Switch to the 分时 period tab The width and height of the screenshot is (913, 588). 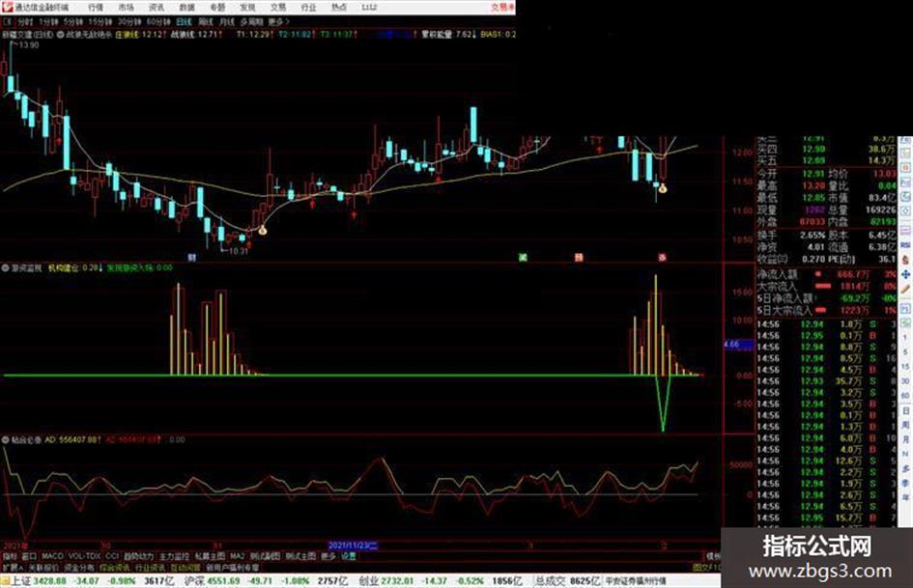(24, 21)
